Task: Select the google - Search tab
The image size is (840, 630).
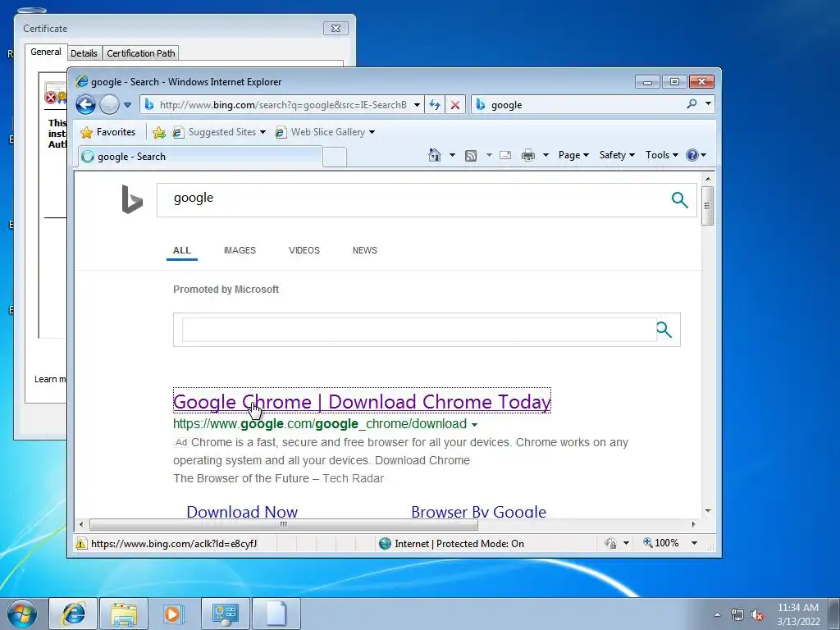Action: [x=200, y=157]
